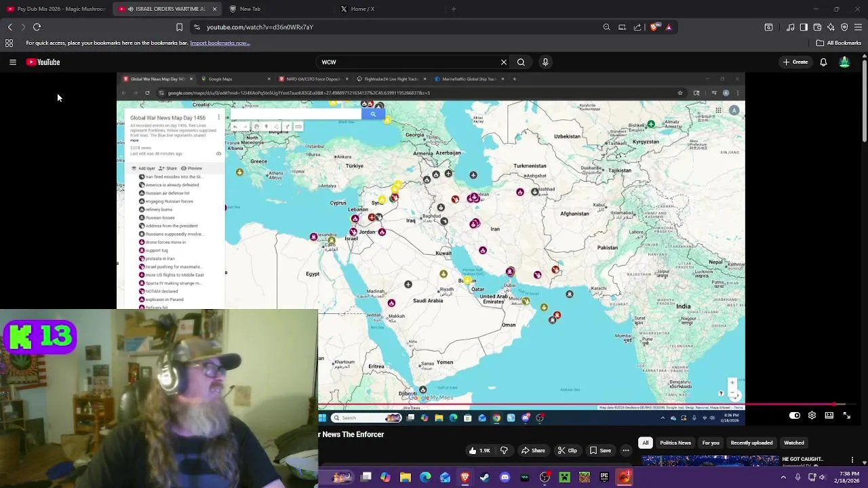Open the HE GOT CAUGHT video thumbnail
This screenshot has height=488, width=868.
click(x=711, y=462)
